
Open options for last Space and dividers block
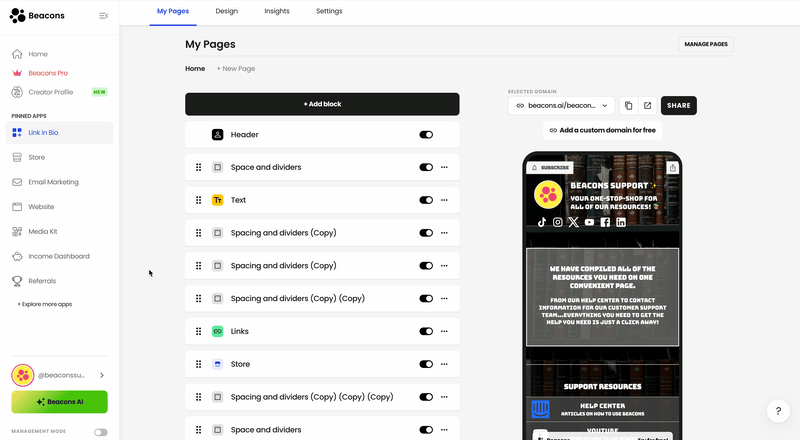pos(444,430)
